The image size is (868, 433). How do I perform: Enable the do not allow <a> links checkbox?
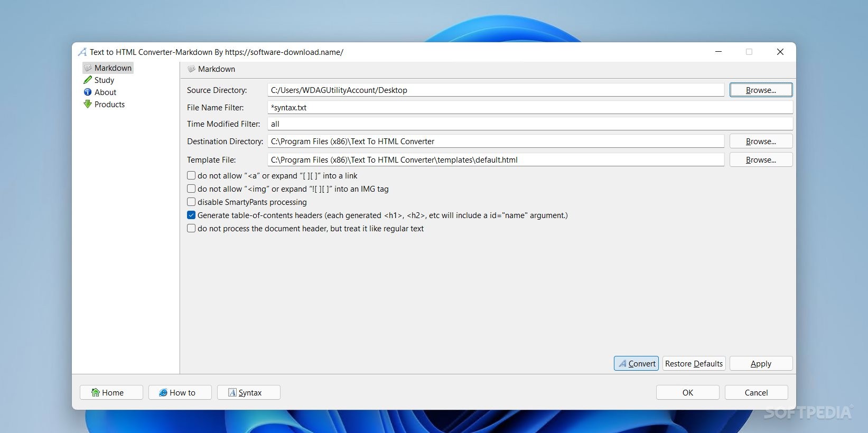click(191, 175)
